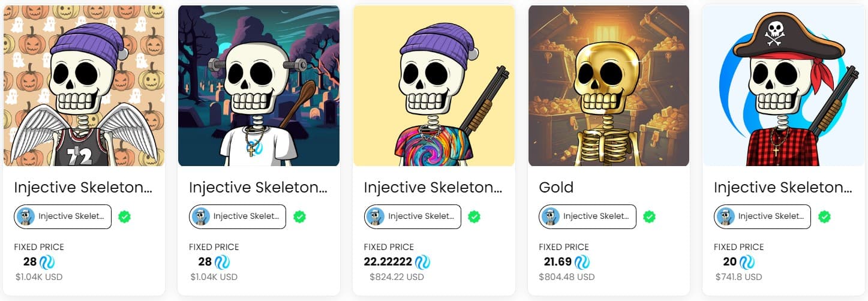Viewport: 868px width, 301px height.
Task: Click the verified badge on the graveyard skeleton card
Action: [300, 216]
